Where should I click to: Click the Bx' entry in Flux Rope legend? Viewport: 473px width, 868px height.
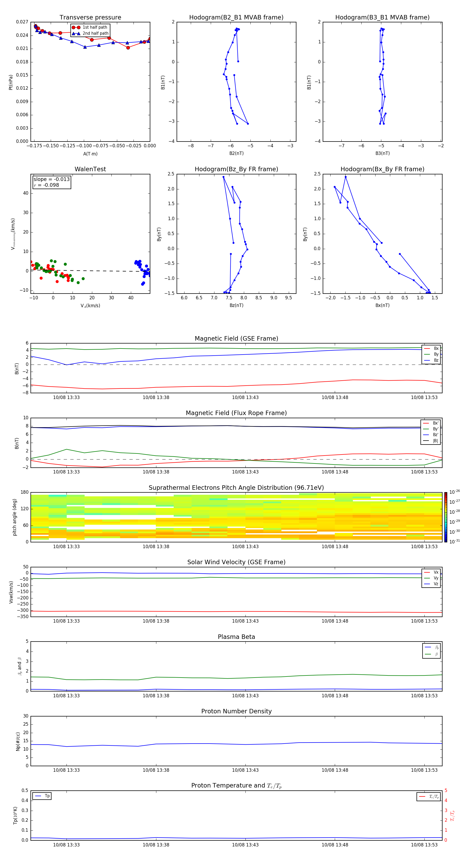[431, 423]
